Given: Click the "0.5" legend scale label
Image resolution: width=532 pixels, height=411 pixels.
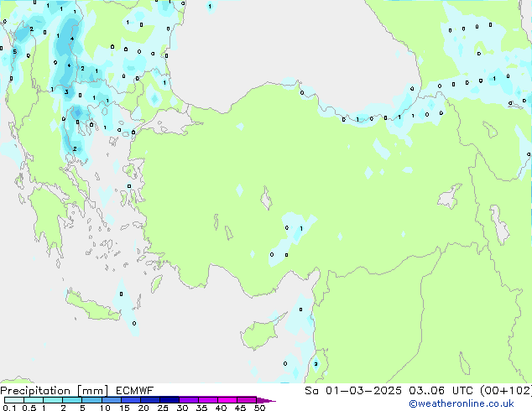Looking at the screenshot, I should (29, 408).
